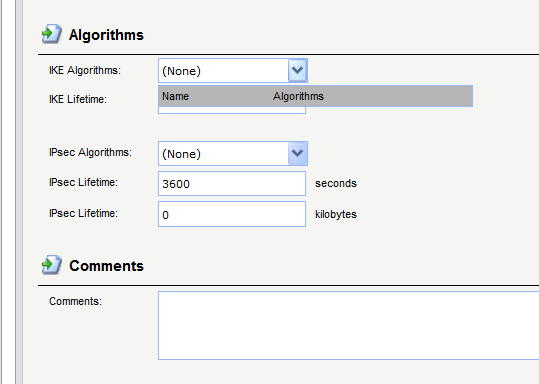Click inside the Comments text area
Image resolution: width=539 pixels, height=384 pixels.
349,326
